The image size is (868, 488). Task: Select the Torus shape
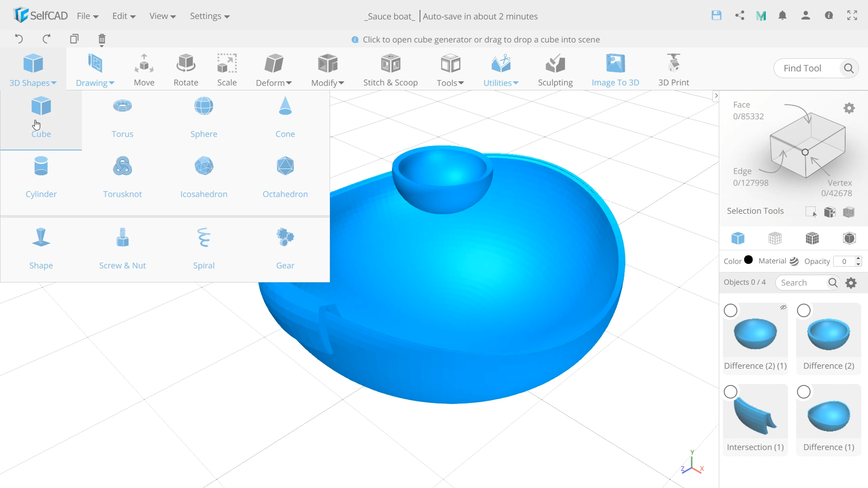[x=123, y=118]
